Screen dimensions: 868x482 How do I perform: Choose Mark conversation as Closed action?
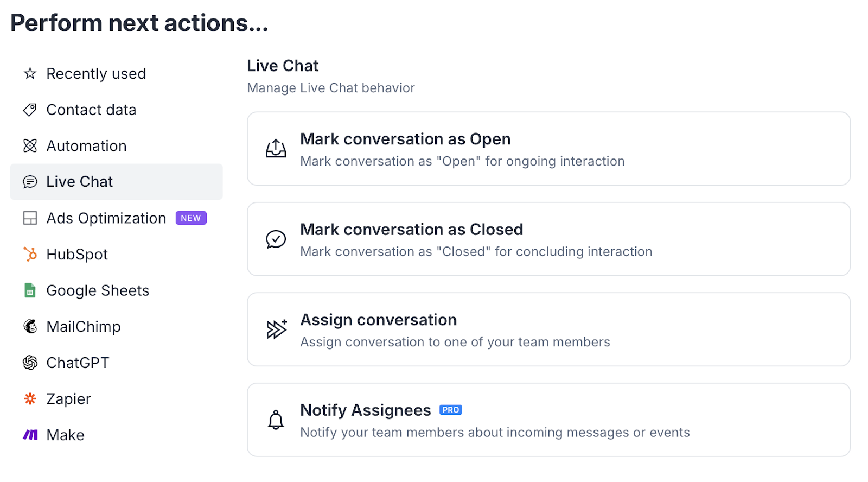(548, 239)
